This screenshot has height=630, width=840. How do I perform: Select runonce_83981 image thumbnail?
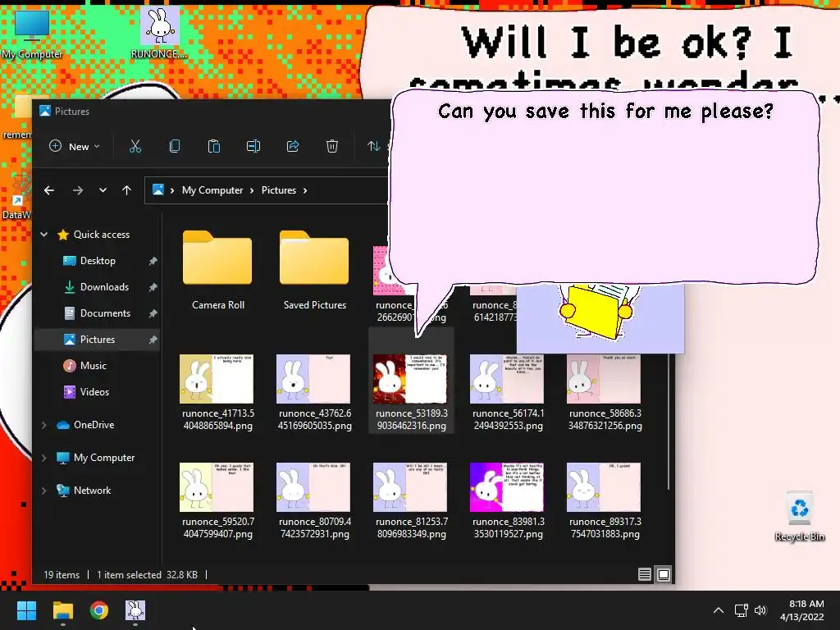(x=507, y=487)
